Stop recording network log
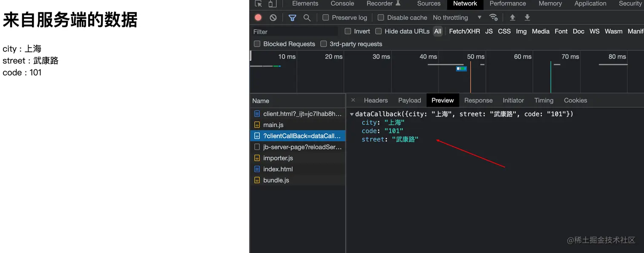 click(258, 17)
